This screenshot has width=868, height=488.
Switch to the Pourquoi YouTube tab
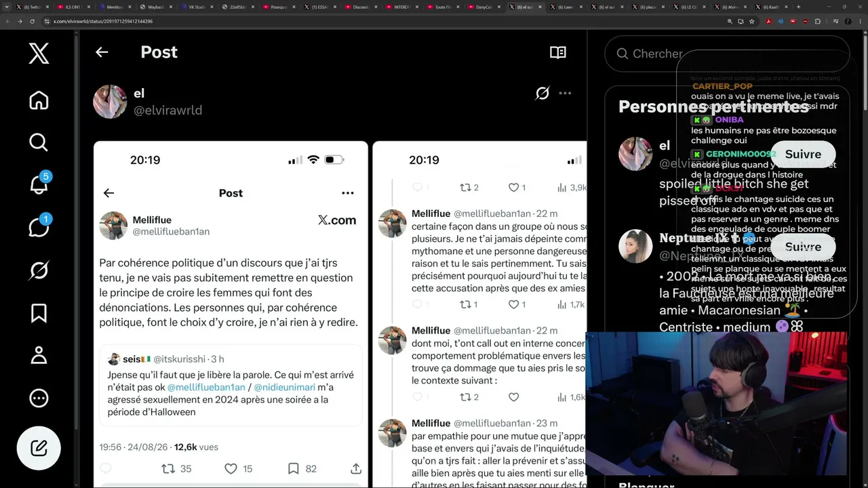278,7
